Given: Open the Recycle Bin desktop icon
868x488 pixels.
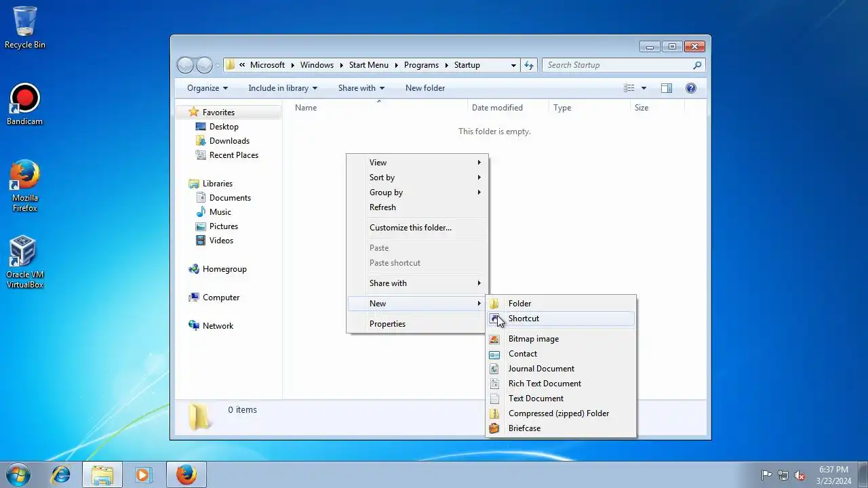Looking at the screenshot, I should tap(24, 27).
